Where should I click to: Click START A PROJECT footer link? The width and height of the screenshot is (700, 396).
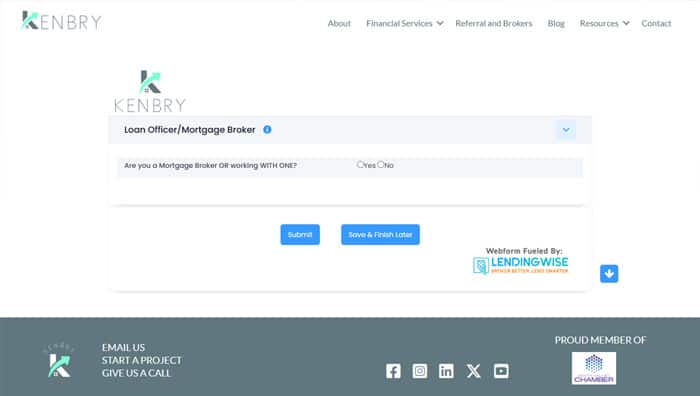142,360
